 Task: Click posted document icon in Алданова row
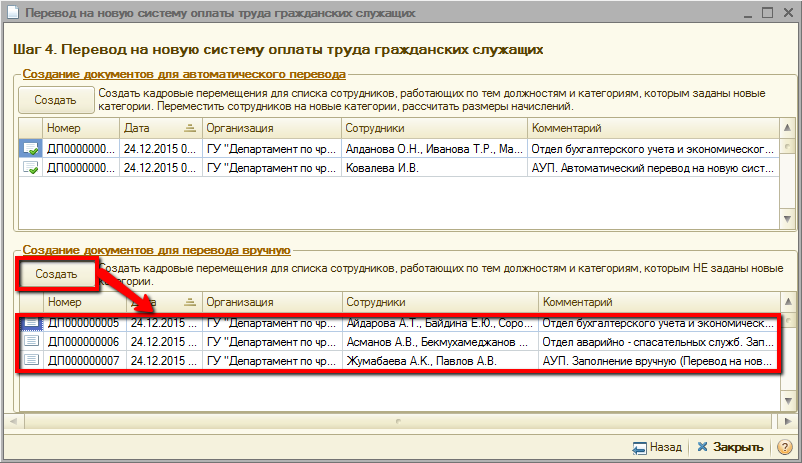32,149
